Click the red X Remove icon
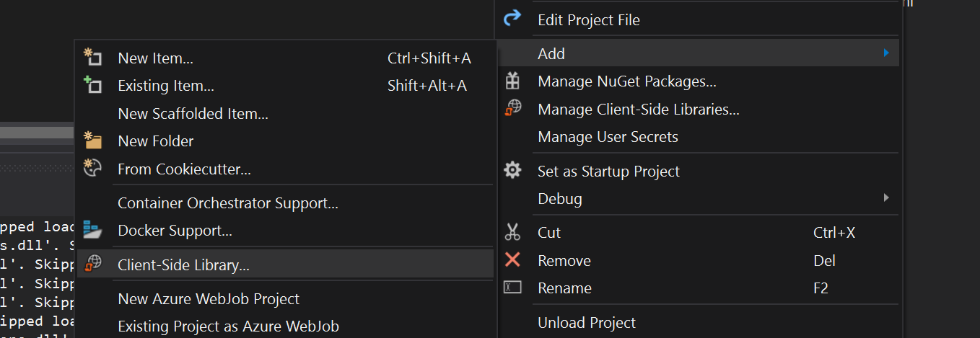 (512, 260)
